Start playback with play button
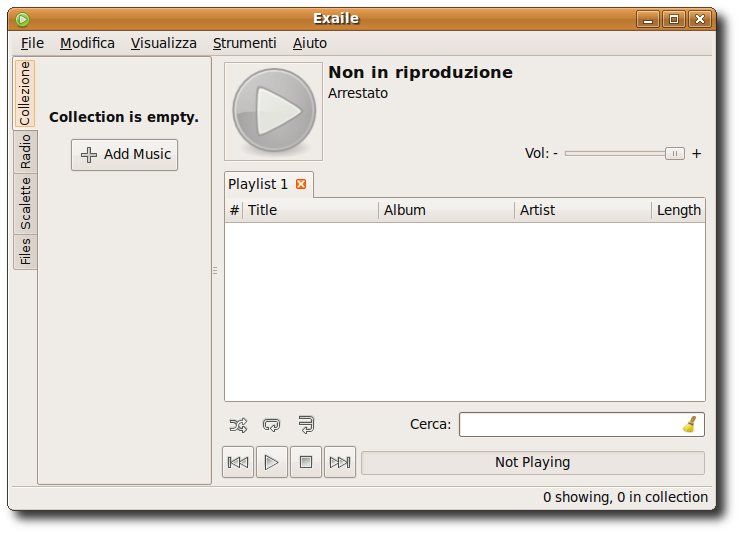 272,462
